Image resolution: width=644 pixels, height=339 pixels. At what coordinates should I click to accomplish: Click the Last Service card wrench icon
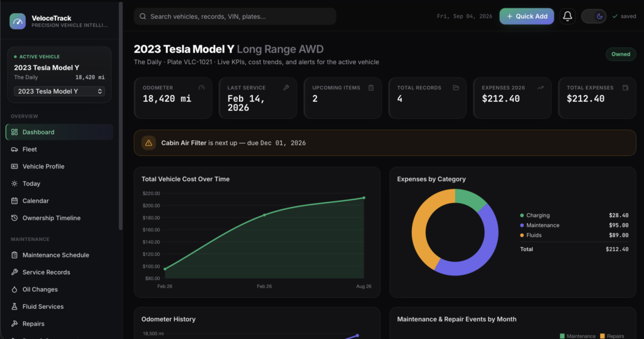click(286, 87)
